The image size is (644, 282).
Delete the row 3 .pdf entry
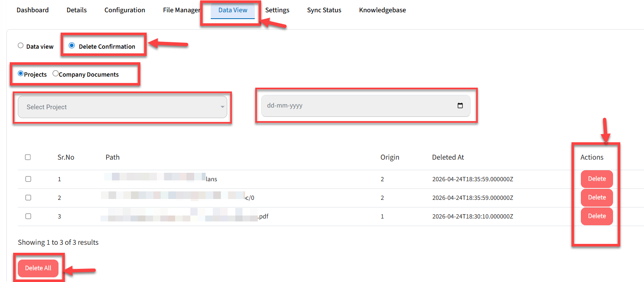[597, 216]
